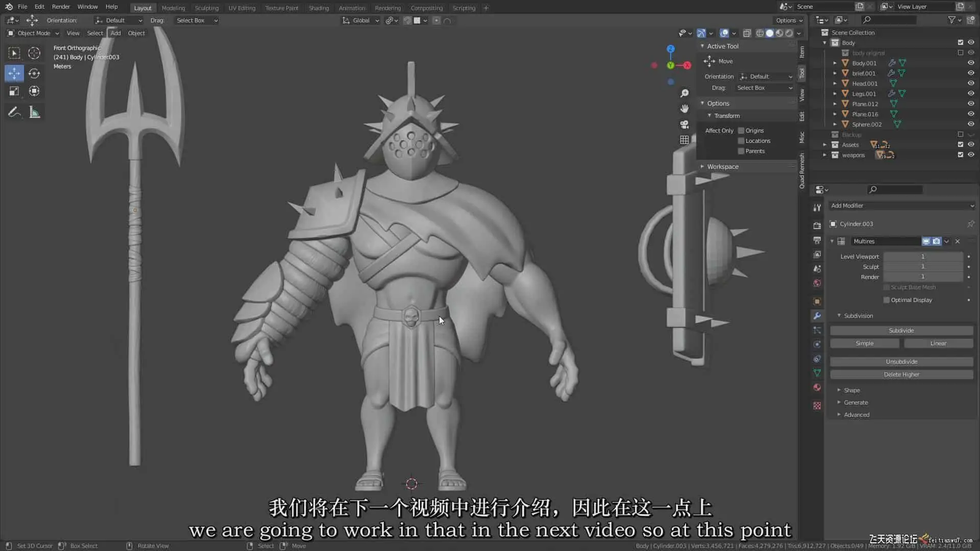
Task: Open Add Modifier dropdown
Action: click(901, 206)
